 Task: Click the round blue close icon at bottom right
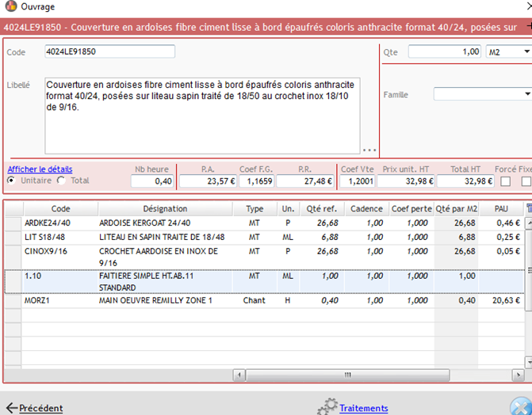tap(521, 406)
